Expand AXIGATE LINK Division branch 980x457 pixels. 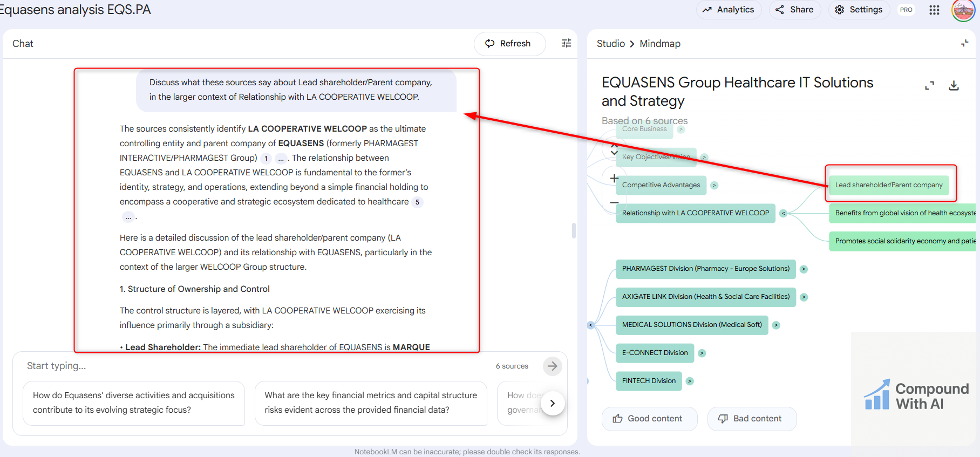coord(804,297)
